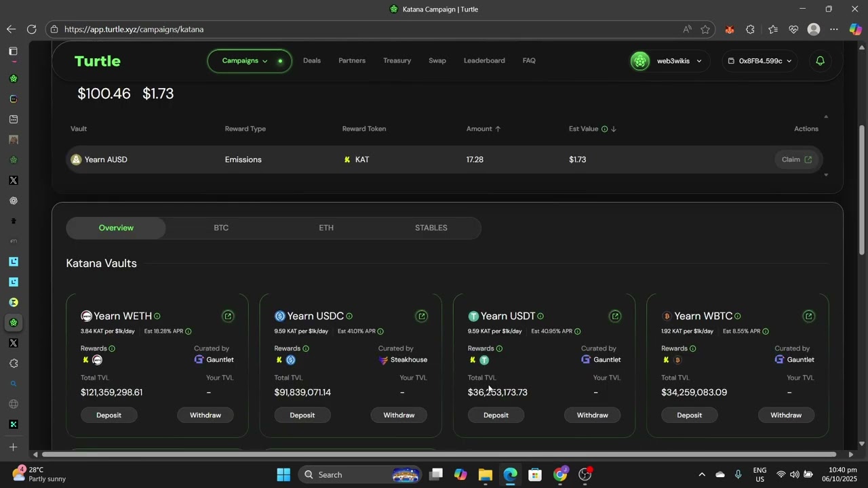Screen dimensions: 868x488
Task: Claim Yearn AUSD KAT rewards
Action: click(796, 160)
